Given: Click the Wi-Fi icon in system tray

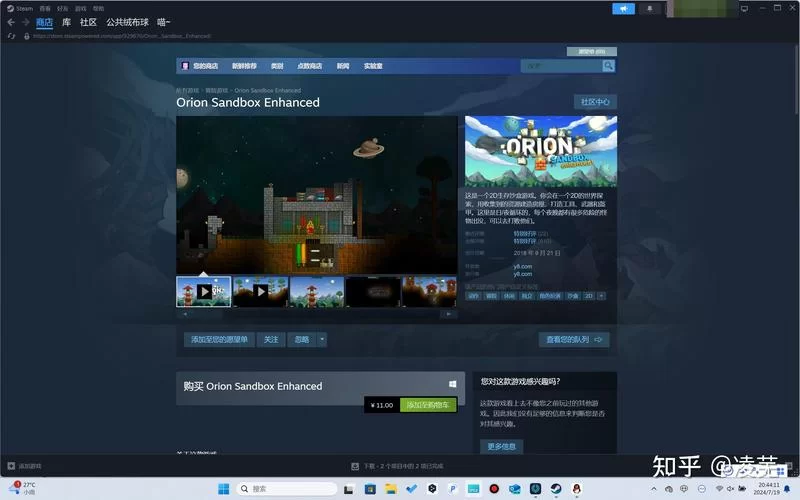Looking at the screenshot, I should [719, 489].
